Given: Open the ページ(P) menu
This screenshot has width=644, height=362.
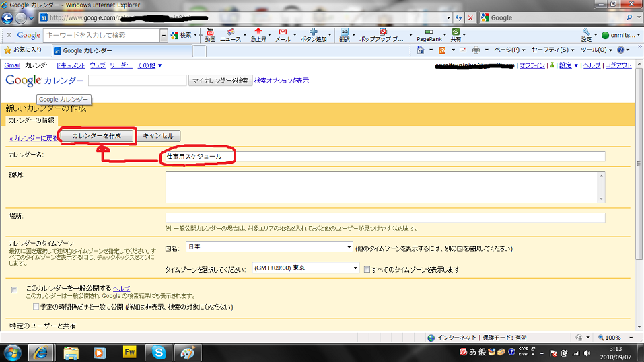Looking at the screenshot, I should [509, 50].
